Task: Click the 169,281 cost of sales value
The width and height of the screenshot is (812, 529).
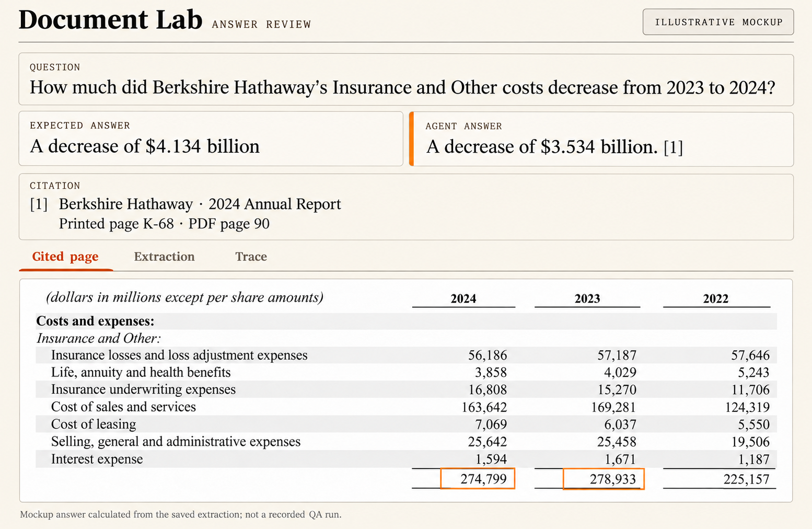Action: (x=613, y=407)
